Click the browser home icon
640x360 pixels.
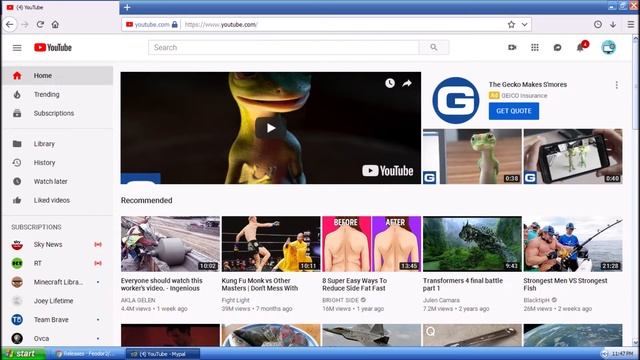click(x=55, y=24)
